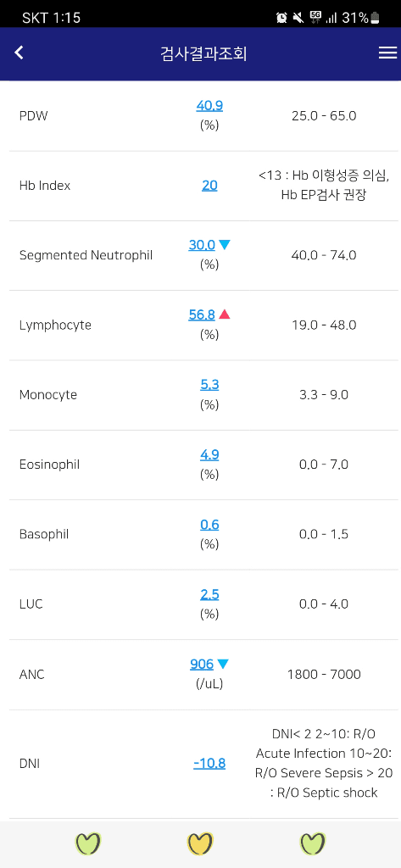Open the ANC value 906
401x868 pixels.
click(202, 664)
